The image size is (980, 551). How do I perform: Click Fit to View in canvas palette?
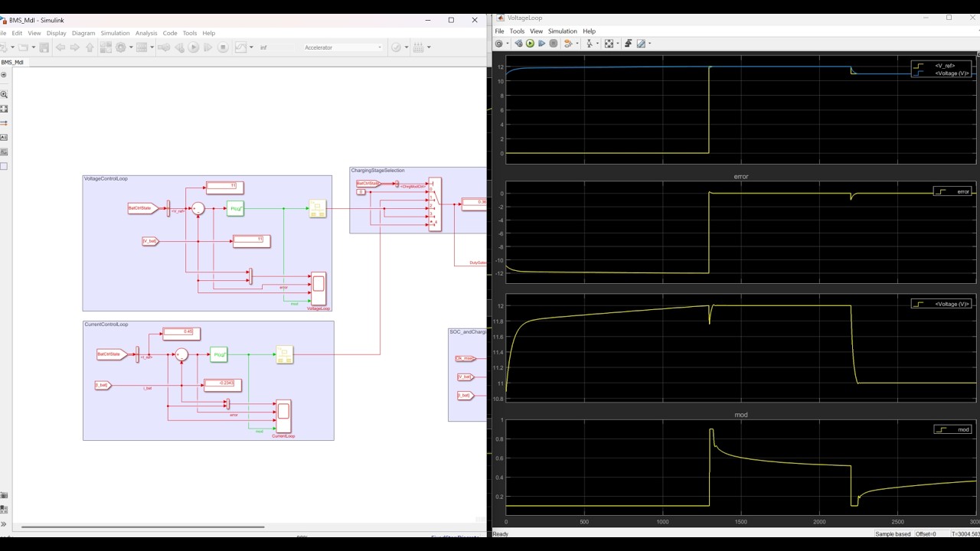coord(4,109)
